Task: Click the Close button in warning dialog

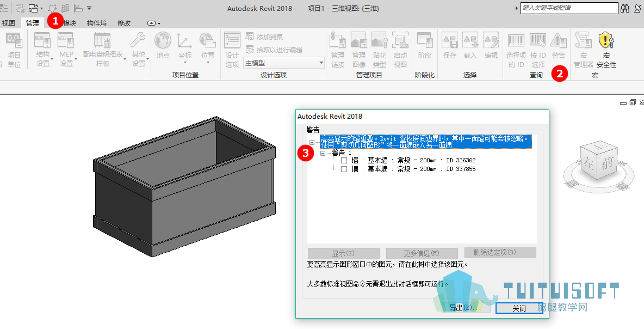Action: click(x=519, y=308)
